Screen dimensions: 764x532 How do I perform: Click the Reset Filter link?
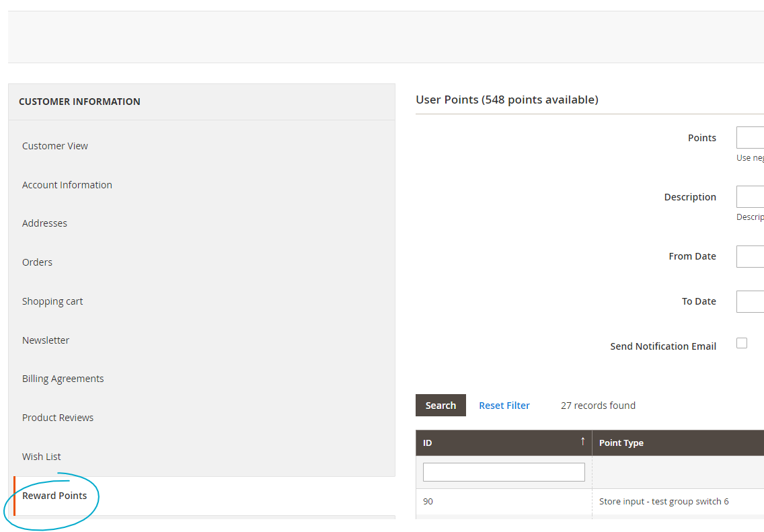pyautogui.click(x=504, y=405)
